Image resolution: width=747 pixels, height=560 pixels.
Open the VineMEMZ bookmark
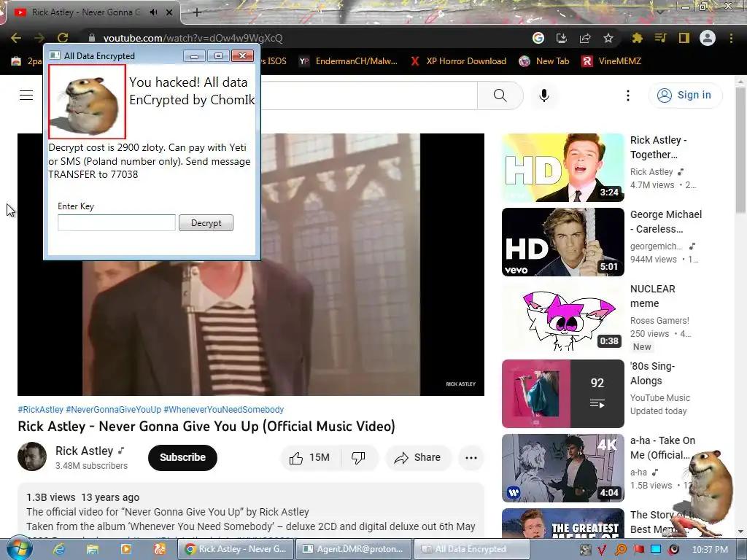(611, 61)
